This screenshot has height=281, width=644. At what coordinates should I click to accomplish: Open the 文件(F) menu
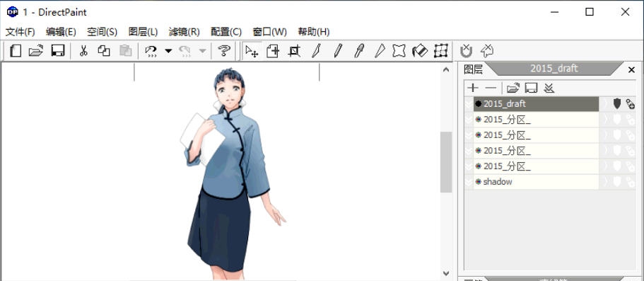[20, 32]
